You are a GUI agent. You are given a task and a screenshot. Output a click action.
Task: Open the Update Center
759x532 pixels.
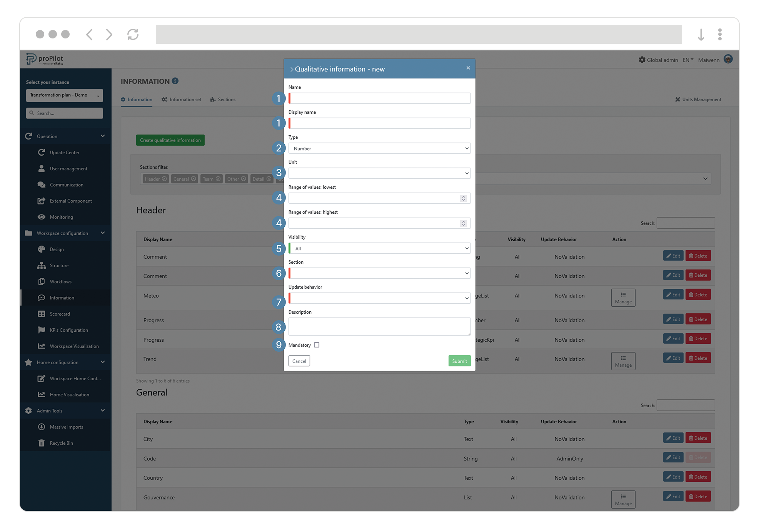[x=64, y=152]
